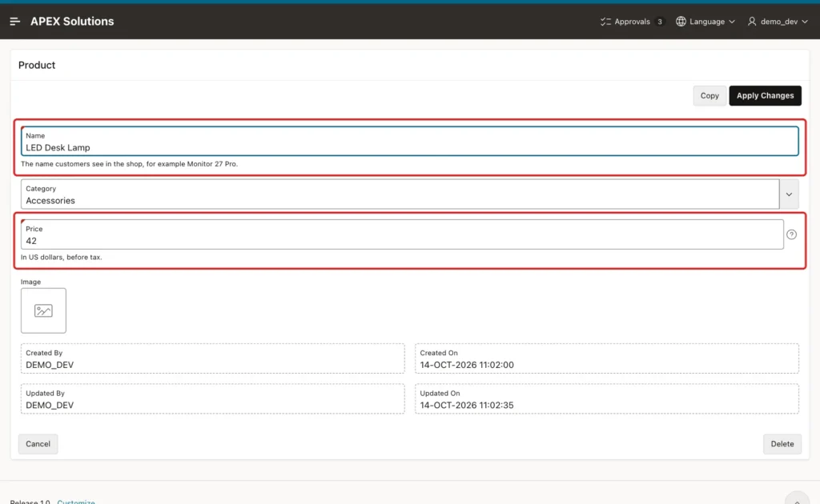Viewport: 820px width, 504px height.
Task: Click the image placeholder upload icon
Action: tap(43, 310)
